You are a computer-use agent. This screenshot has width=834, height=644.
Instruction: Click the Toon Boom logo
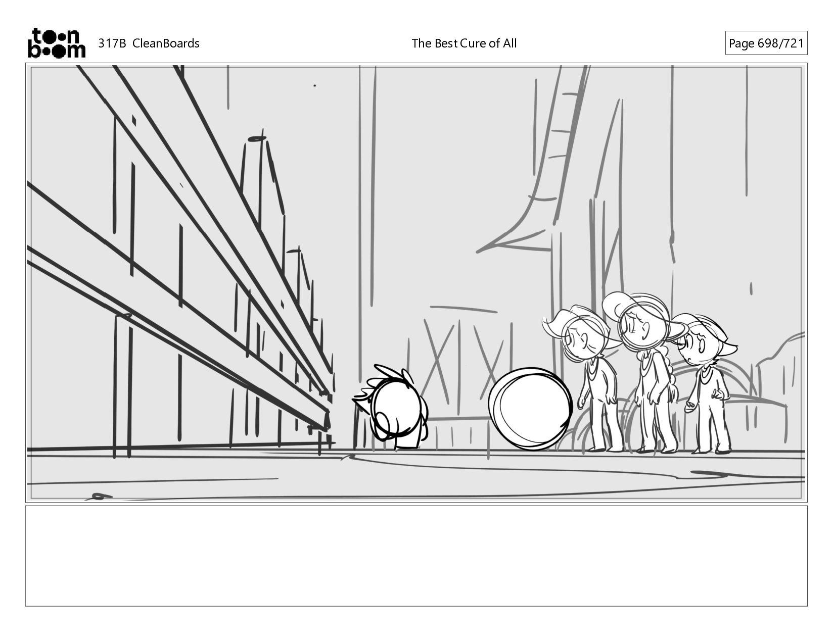[56, 43]
